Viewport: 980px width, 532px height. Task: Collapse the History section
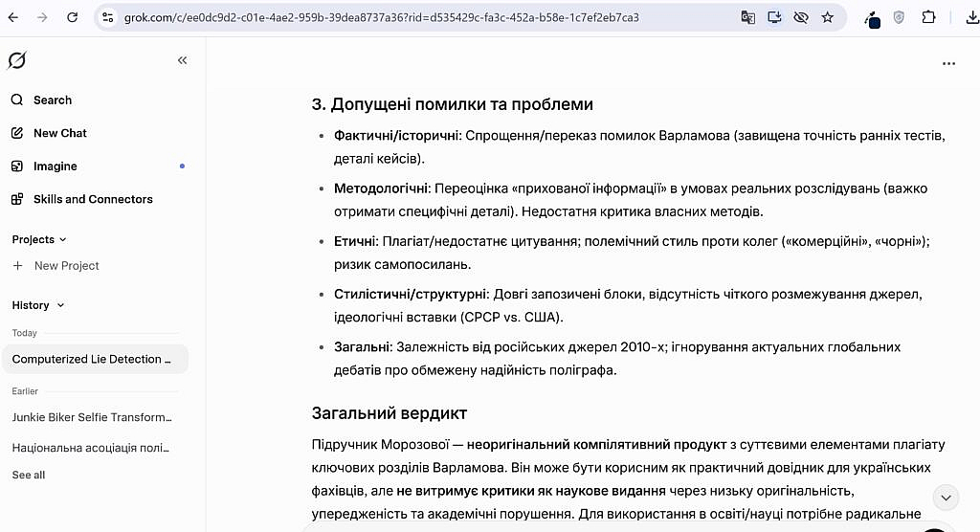38,305
